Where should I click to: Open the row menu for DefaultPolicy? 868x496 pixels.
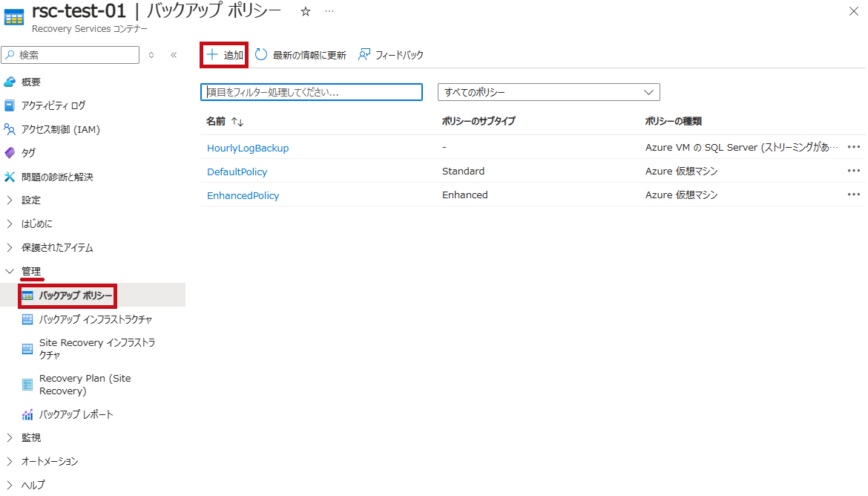click(854, 171)
